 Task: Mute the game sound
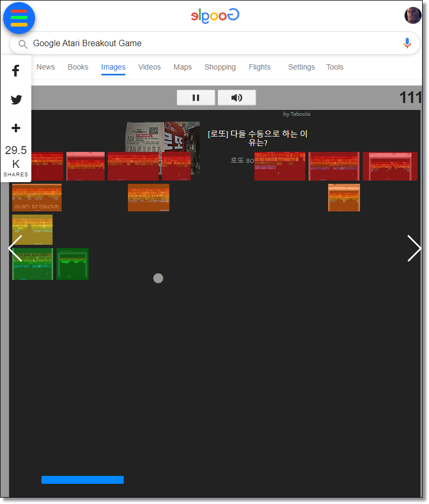coord(236,97)
